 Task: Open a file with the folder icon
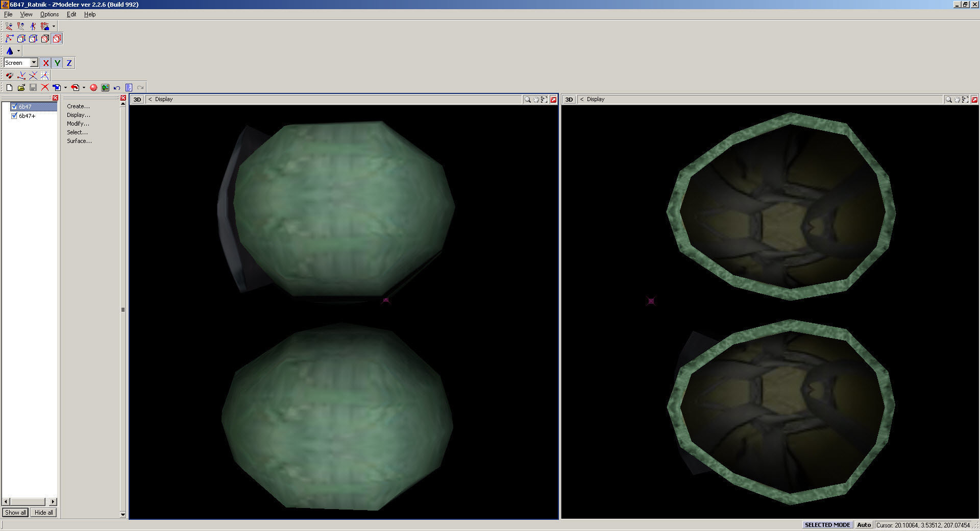click(x=21, y=87)
